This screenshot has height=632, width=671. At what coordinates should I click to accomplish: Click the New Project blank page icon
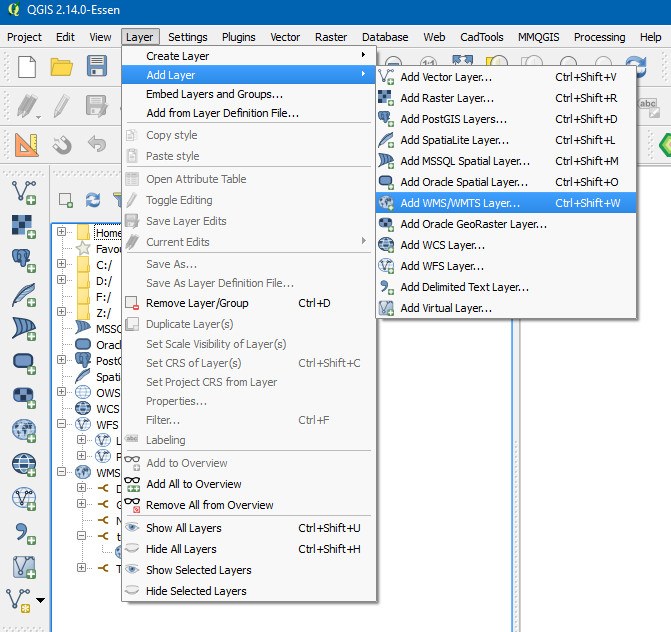27,67
